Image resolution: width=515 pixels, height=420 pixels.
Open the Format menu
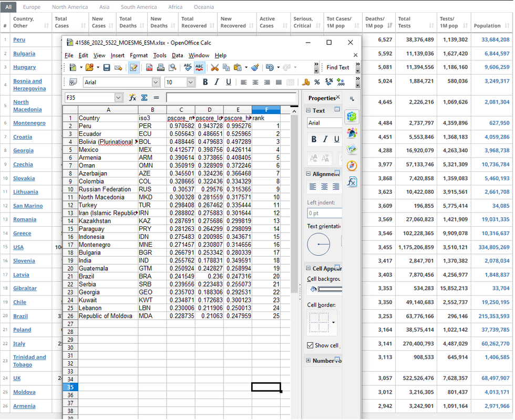139,56
